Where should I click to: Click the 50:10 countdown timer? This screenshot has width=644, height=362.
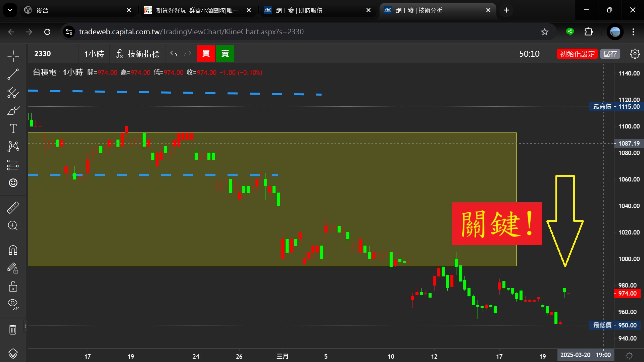(529, 54)
